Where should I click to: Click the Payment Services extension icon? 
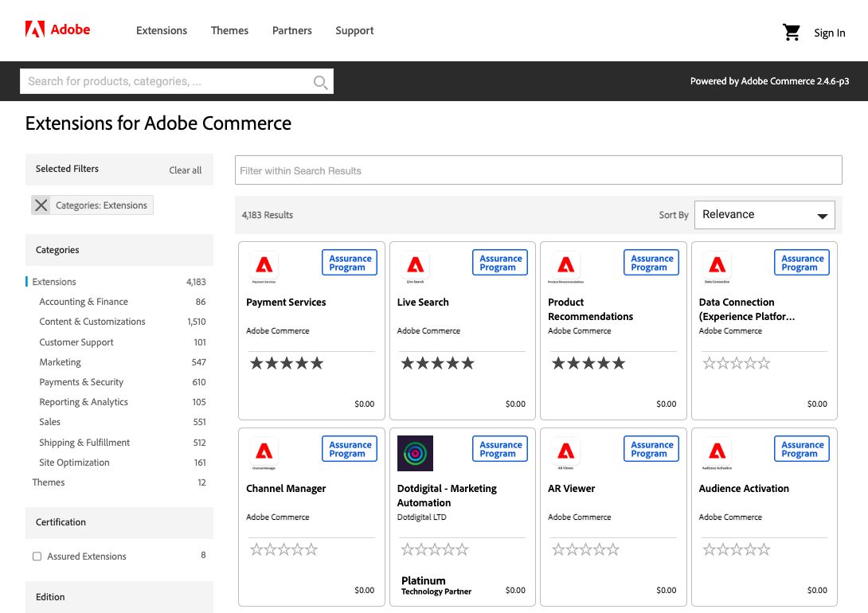(x=264, y=267)
